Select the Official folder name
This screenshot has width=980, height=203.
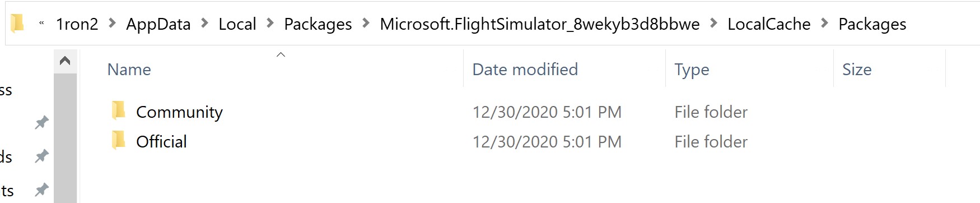tap(161, 141)
